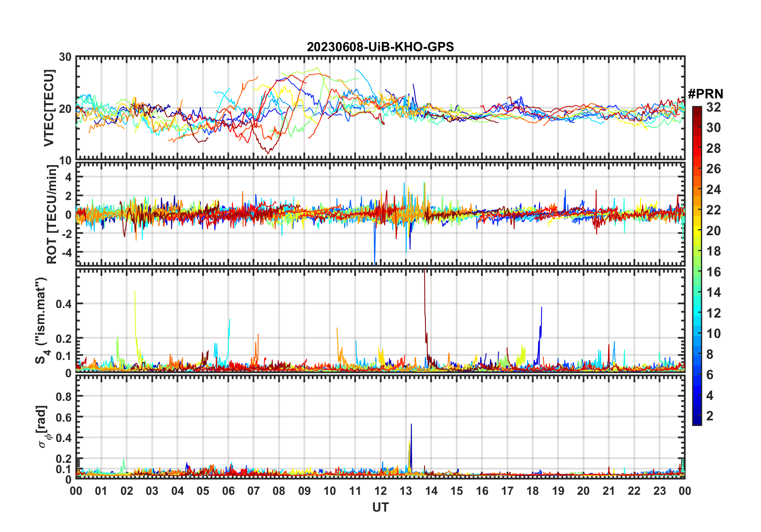The height and width of the screenshot is (532, 761).
Task: Click the ROT [TECU/min] axis label
Action: [x=52, y=214]
